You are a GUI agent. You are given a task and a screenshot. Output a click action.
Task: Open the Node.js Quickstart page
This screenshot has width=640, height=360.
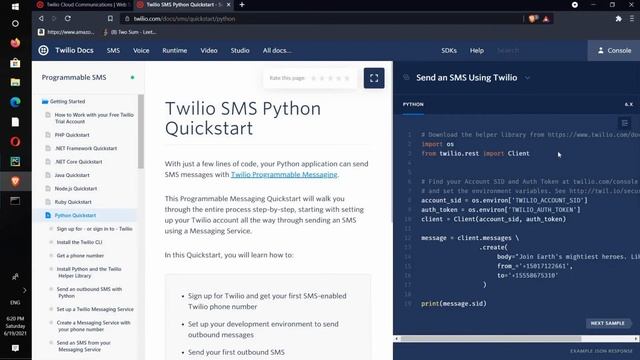click(x=76, y=189)
